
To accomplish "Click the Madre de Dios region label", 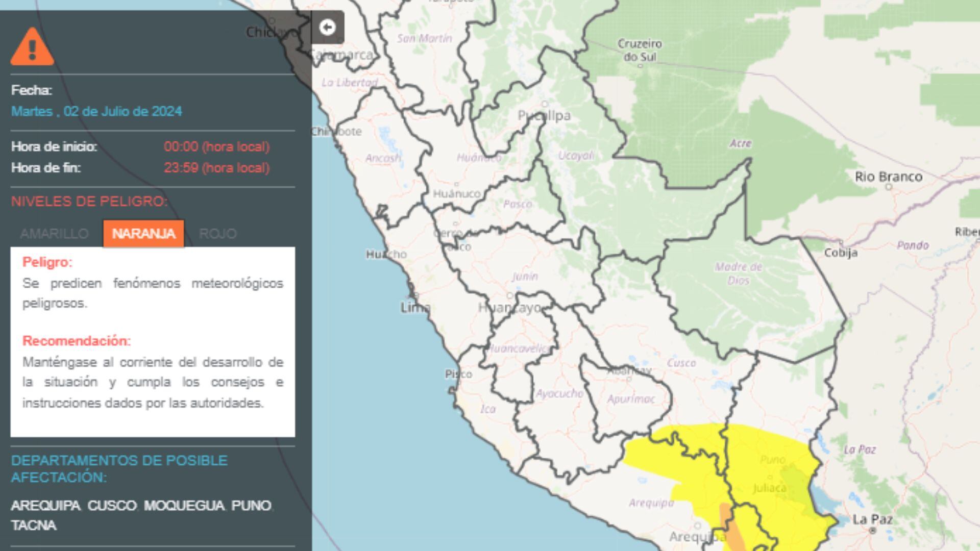I will [738, 273].
